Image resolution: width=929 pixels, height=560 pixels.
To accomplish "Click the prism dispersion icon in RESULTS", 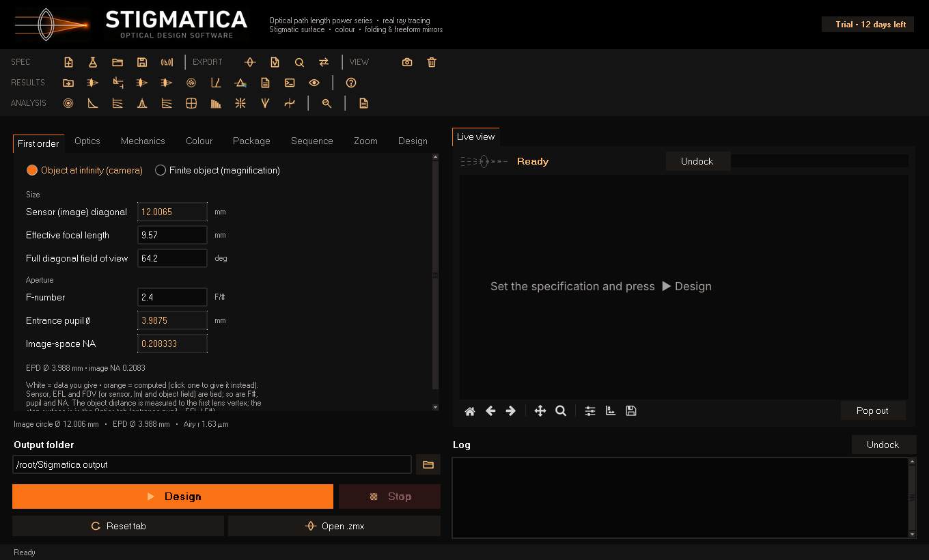I will click(x=240, y=83).
